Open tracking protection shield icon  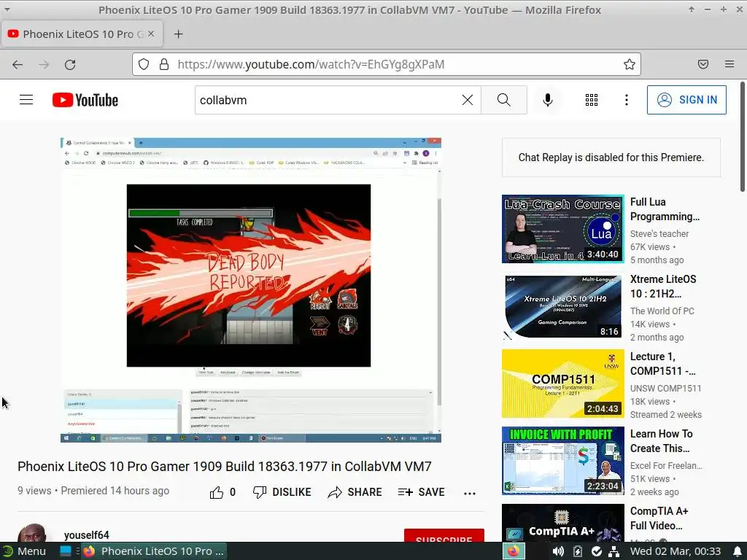(144, 64)
